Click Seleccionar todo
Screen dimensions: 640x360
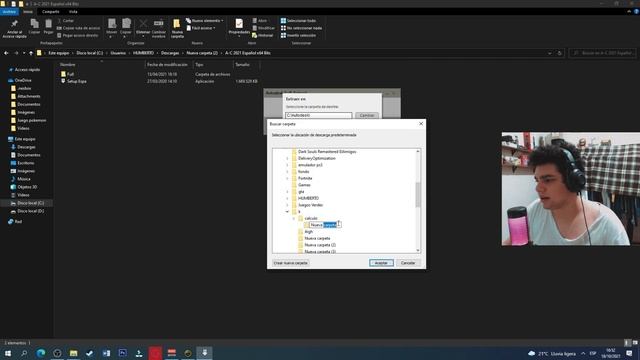pos(298,20)
